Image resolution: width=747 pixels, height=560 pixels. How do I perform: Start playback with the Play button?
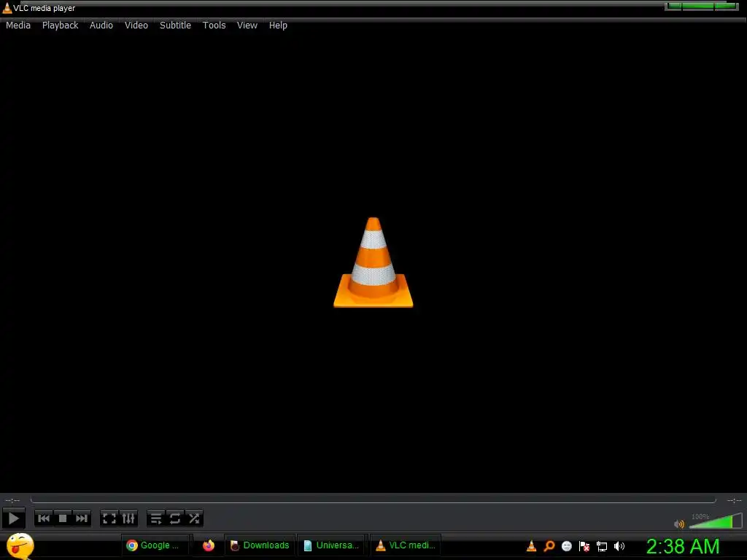click(x=14, y=518)
